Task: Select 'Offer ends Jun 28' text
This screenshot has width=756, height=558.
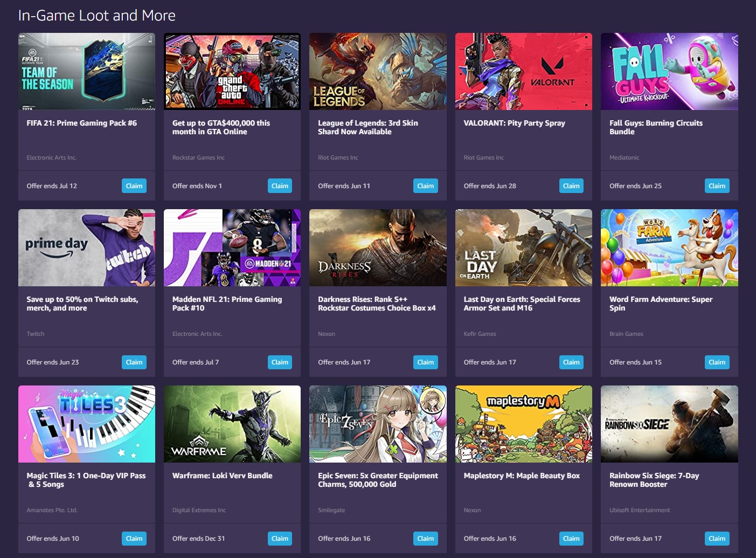Action: point(490,186)
